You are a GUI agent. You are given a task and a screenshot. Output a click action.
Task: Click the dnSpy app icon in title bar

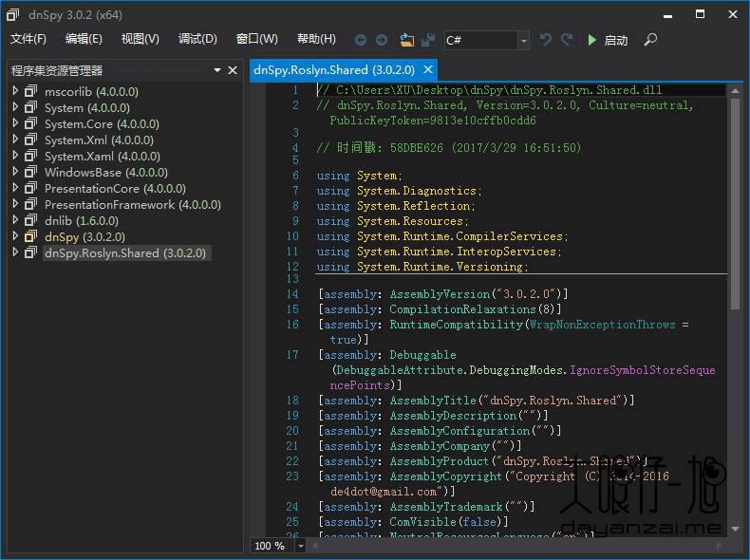(13, 15)
